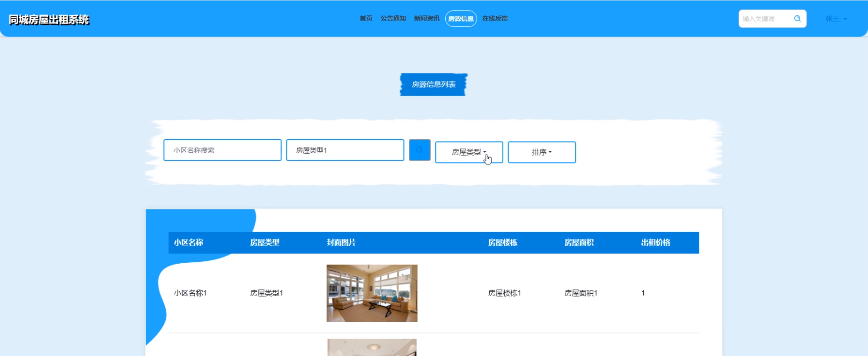The width and height of the screenshot is (868, 356).
Task: Open the 在线反馈 nav item
Action: (495, 18)
